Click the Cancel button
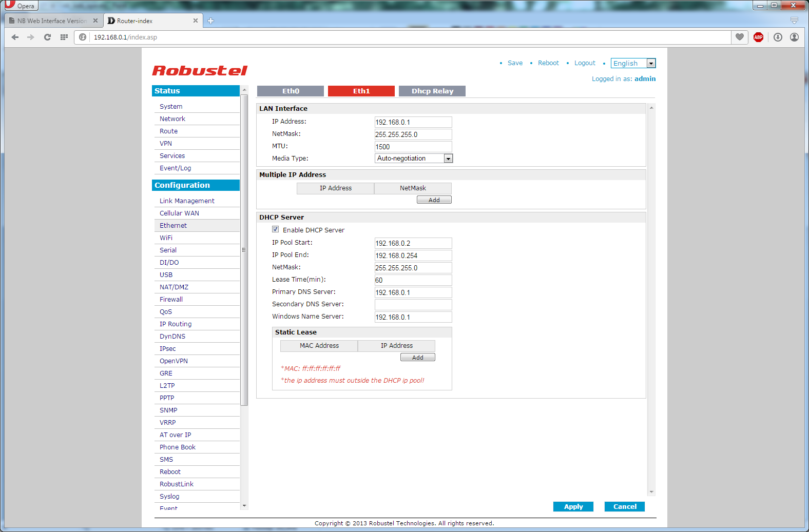The image size is (809, 532). coord(625,506)
